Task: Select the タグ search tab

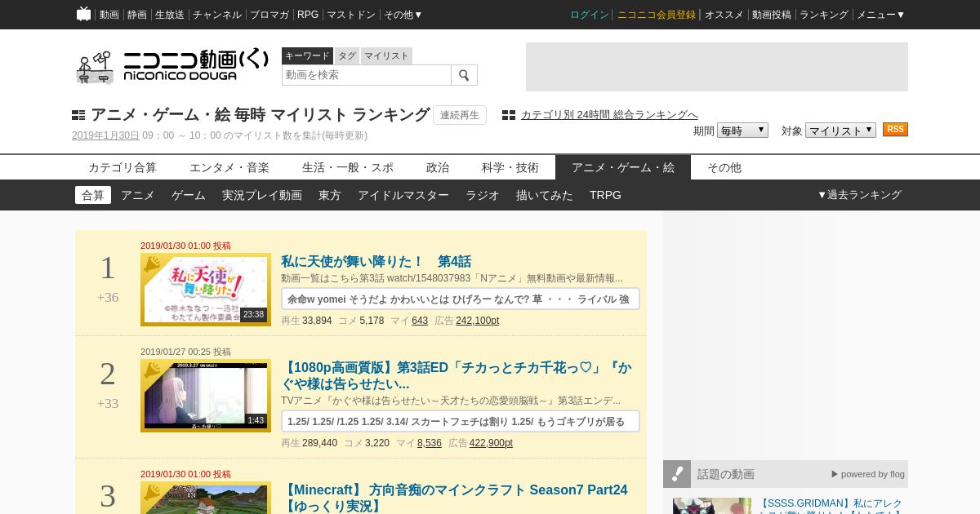Action: point(347,55)
